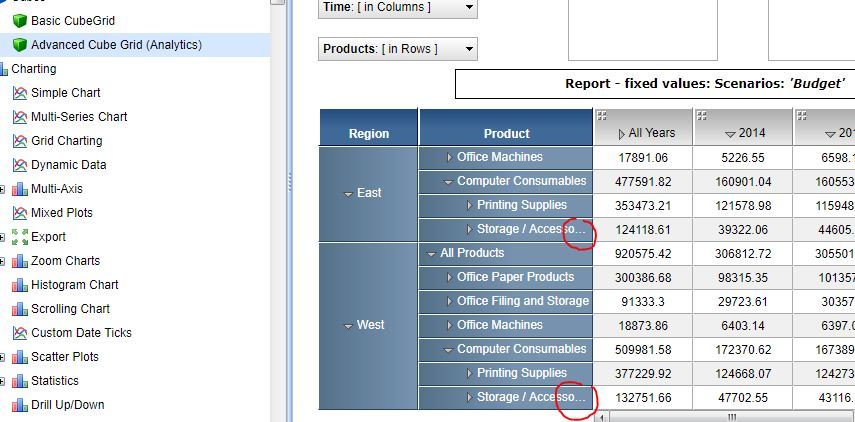Click the Histogram Chart bar icon
The height and width of the screenshot is (422, 855).
point(20,285)
